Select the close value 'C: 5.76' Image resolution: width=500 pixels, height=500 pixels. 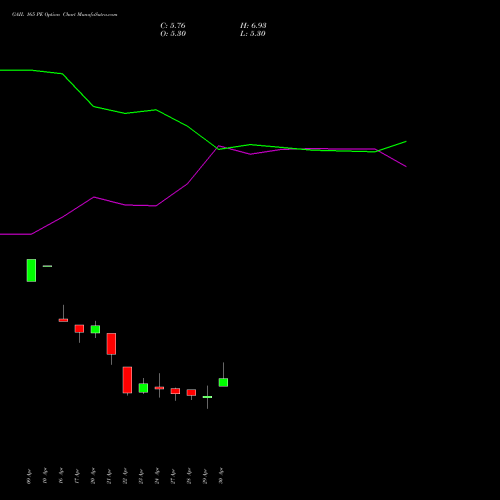pos(173,25)
